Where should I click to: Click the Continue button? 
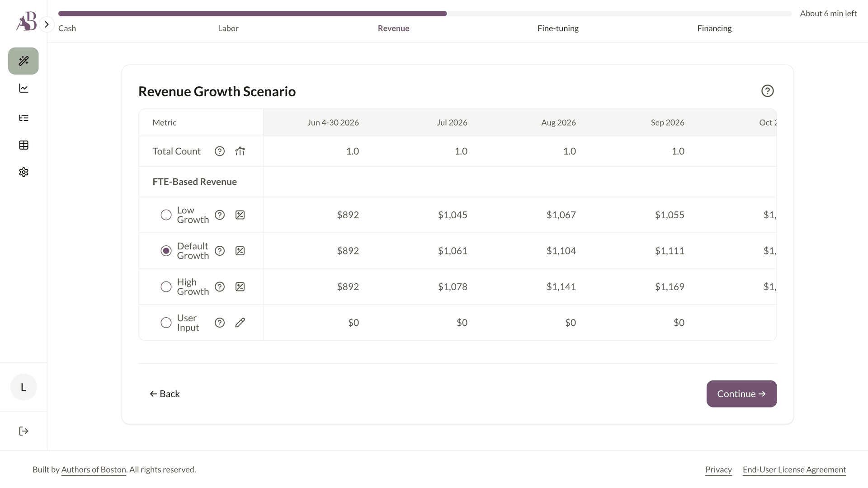click(x=741, y=394)
